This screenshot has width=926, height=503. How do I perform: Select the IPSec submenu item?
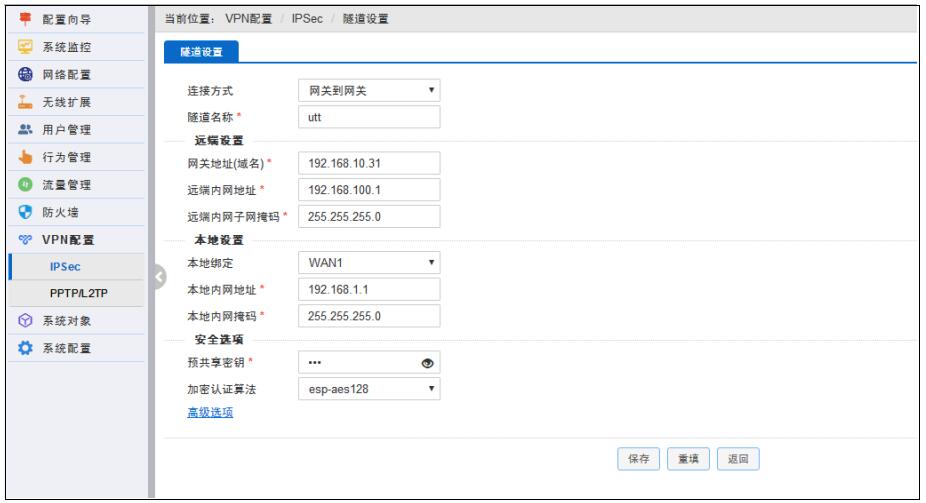pos(77,267)
